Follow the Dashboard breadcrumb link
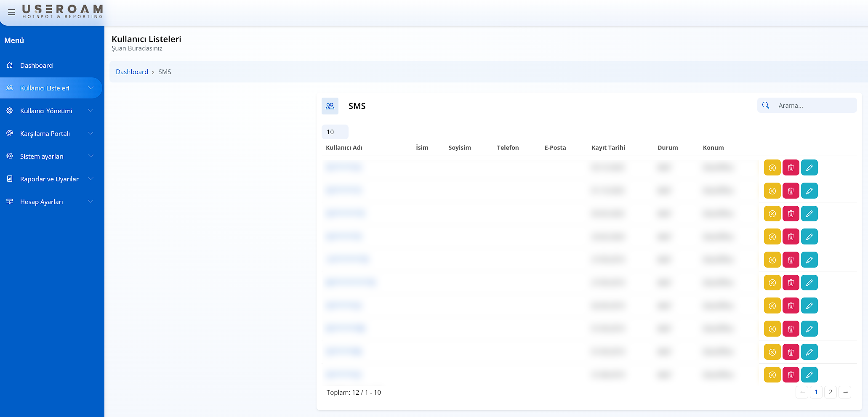868x417 pixels. [132, 72]
